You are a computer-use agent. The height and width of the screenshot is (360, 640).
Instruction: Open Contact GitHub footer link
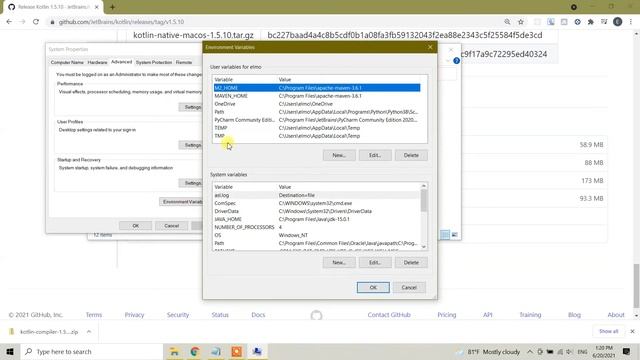click(389, 315)
